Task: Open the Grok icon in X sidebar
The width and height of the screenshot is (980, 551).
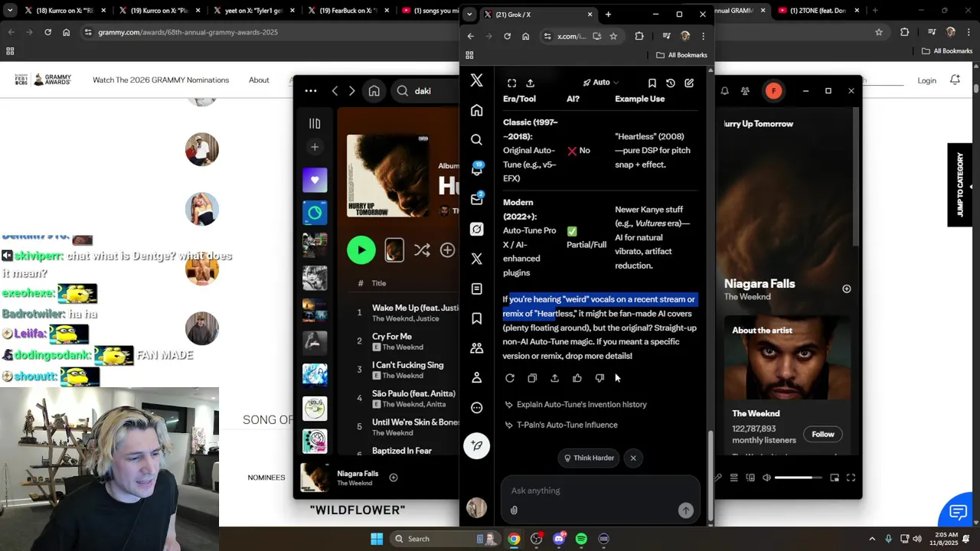Action: click(476, 229)
